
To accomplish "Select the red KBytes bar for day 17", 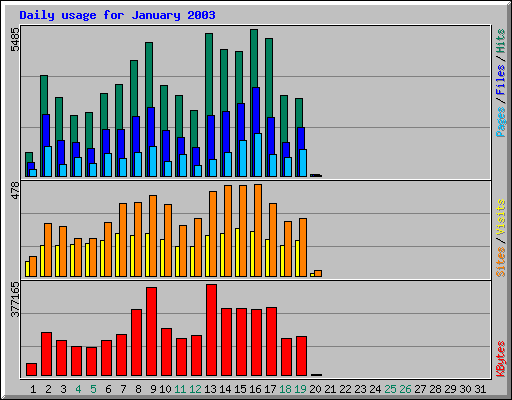I will coord(271,342).
